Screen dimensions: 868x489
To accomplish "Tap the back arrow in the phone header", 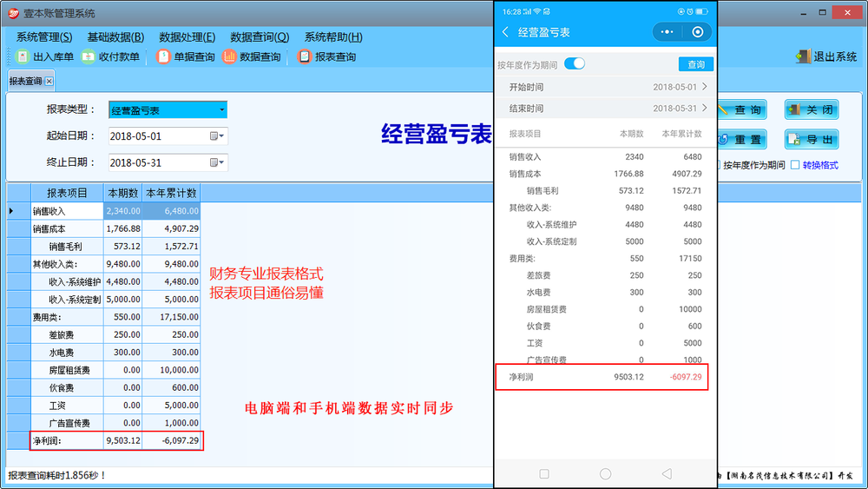I will [x=505, y=32].
